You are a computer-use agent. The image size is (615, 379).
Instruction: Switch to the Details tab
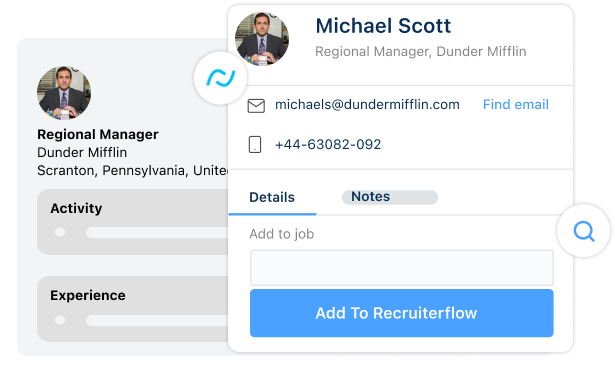[x=272, y=197]
